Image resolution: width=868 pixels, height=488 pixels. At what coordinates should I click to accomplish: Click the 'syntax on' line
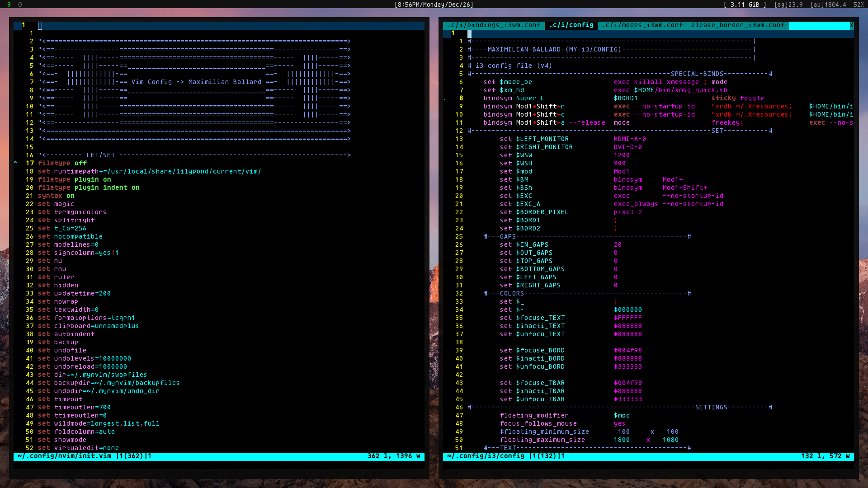tap(56, 196)
